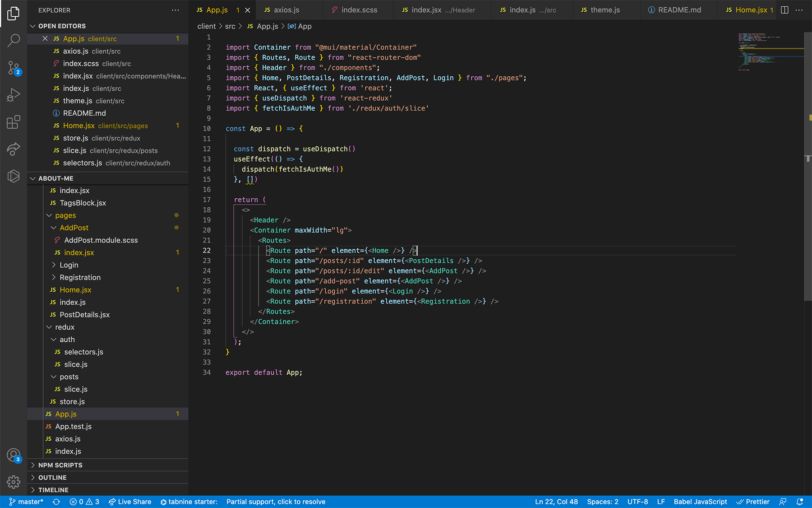812x508 pixels.
Task: Change indentation Spaces: 2
Action: tap(603, 502)
